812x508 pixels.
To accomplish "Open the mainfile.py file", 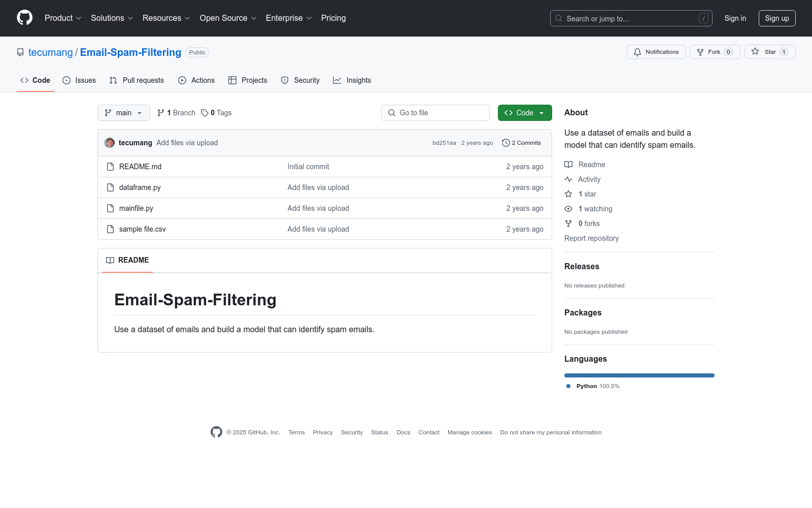I will pos(136,208).
